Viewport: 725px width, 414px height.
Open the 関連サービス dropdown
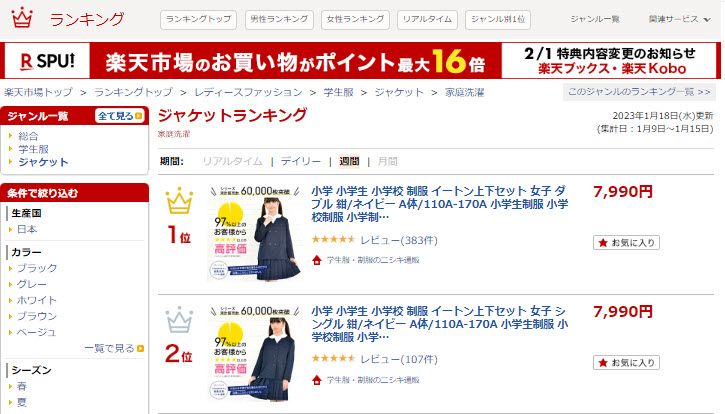pos(679,19)
